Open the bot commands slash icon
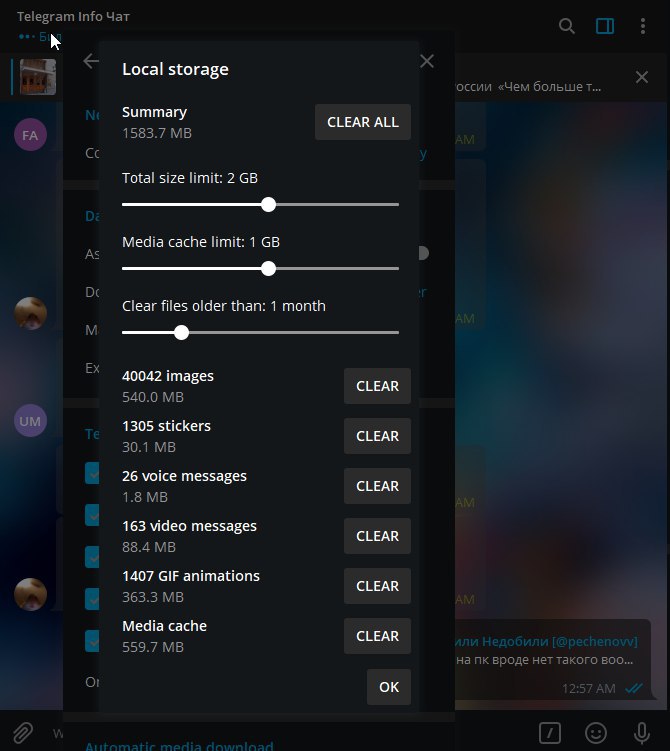The width and height of the screenshot is (670, 751). pos(550,732)
